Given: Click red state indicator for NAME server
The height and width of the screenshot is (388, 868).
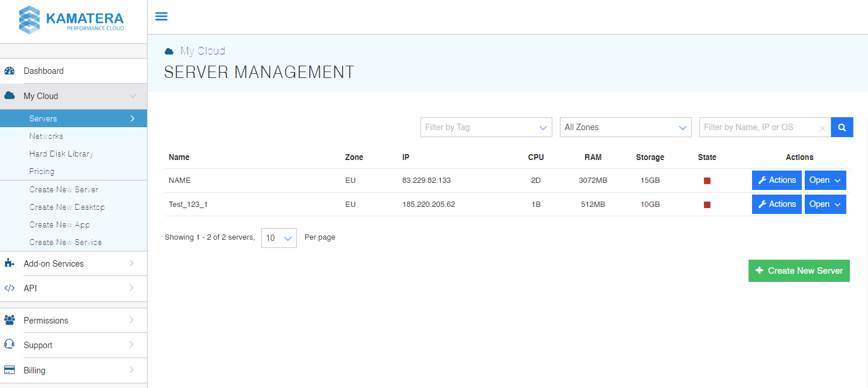Looking at the screenshot, I should [x=707, y=181].
